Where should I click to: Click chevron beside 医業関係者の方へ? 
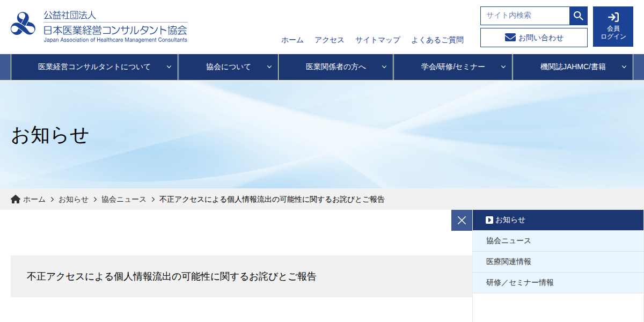384,67
